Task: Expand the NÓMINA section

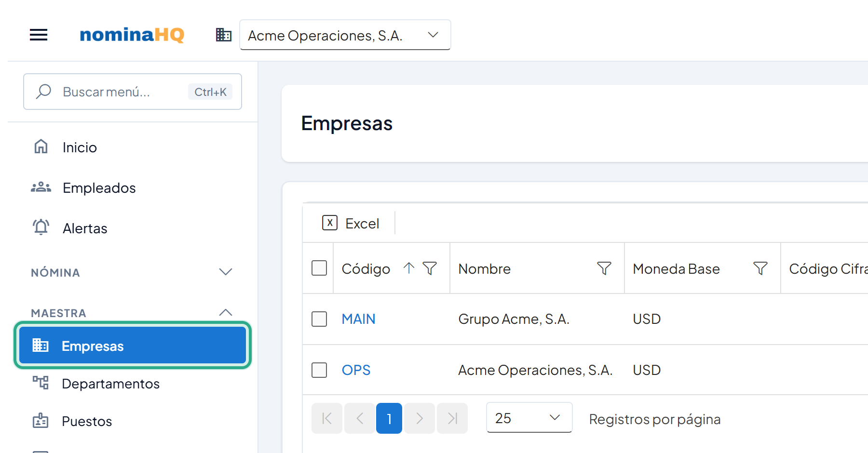Action: pyautogui.click(x=133, y=272)
